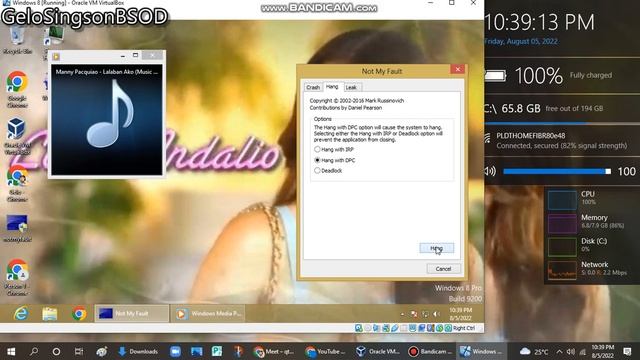Switch to the Leak tab in Not My Fault
This screenshot has height=360, width=640.
[x=351, y=87]
